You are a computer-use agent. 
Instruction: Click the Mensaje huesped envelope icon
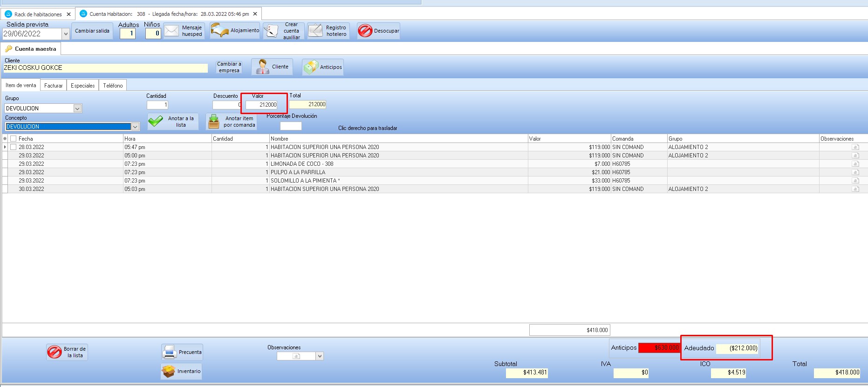pos(171,31)
